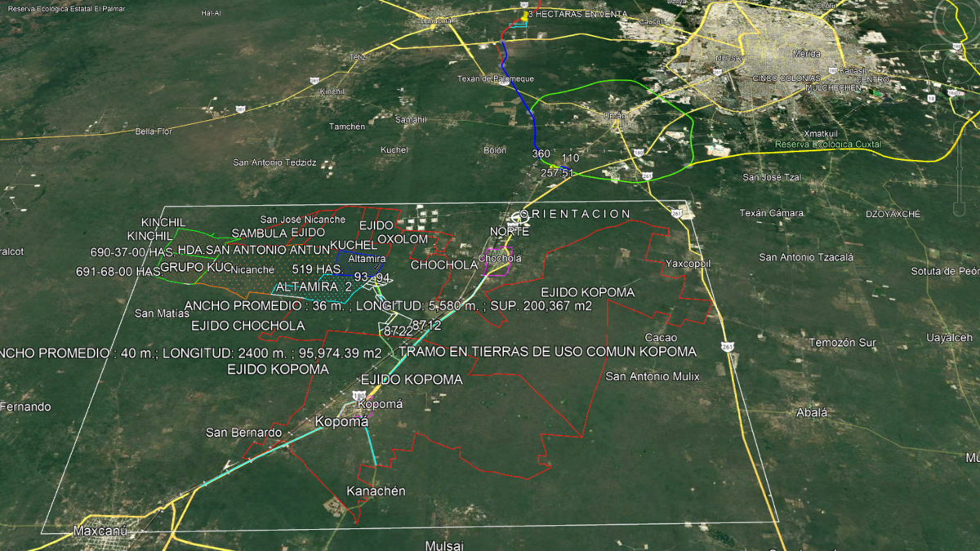Click the 'San Antonio Tedzidz' label
This screenshot has width=980, height=551.
coord(274,162)
